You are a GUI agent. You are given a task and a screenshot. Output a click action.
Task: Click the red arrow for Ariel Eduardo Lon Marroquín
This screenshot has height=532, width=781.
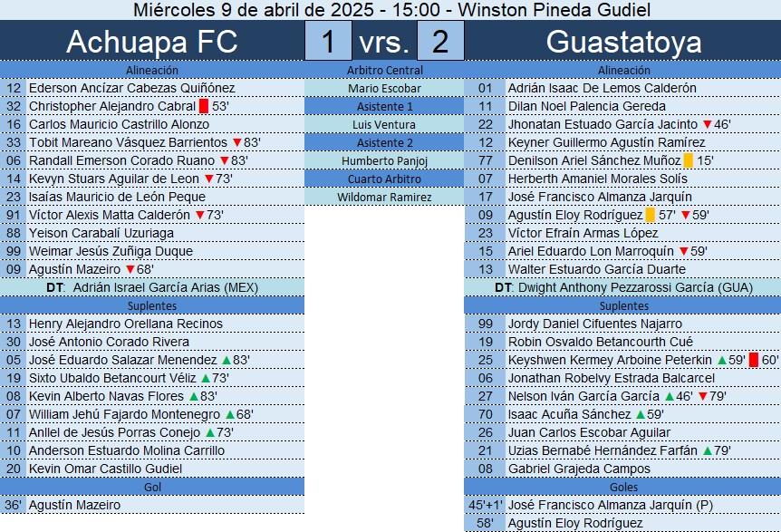(x=683, y=252)
